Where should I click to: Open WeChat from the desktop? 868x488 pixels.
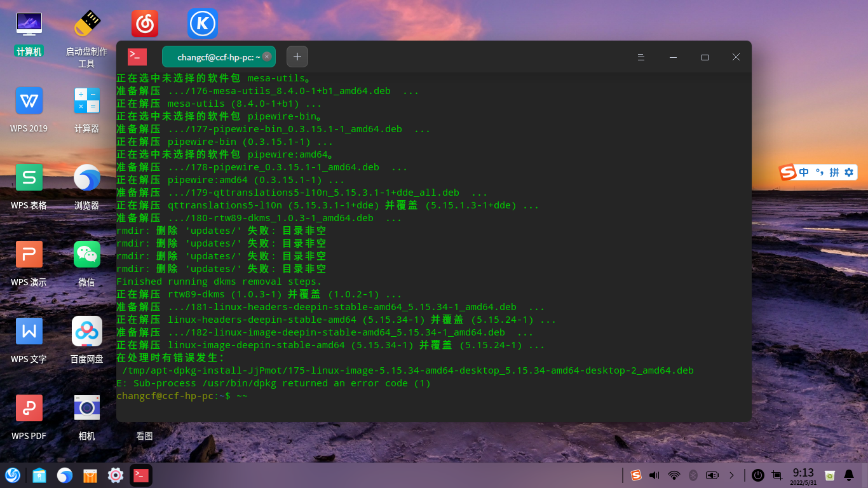tap(86, 254)
